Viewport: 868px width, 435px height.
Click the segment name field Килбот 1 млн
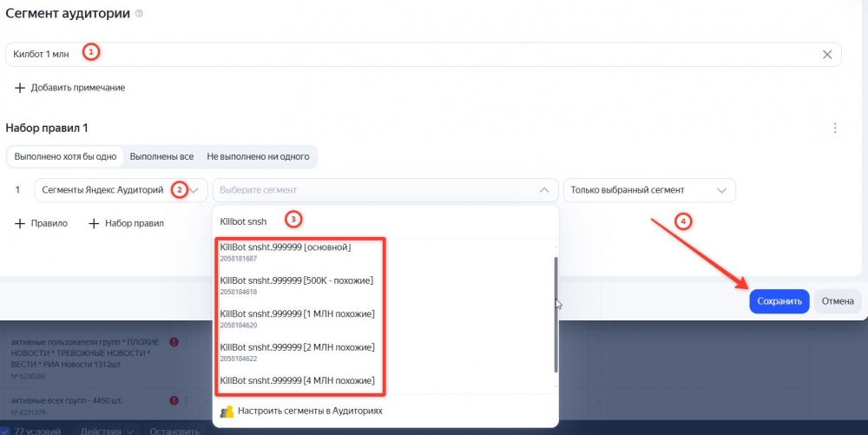(x=424, y=54)
